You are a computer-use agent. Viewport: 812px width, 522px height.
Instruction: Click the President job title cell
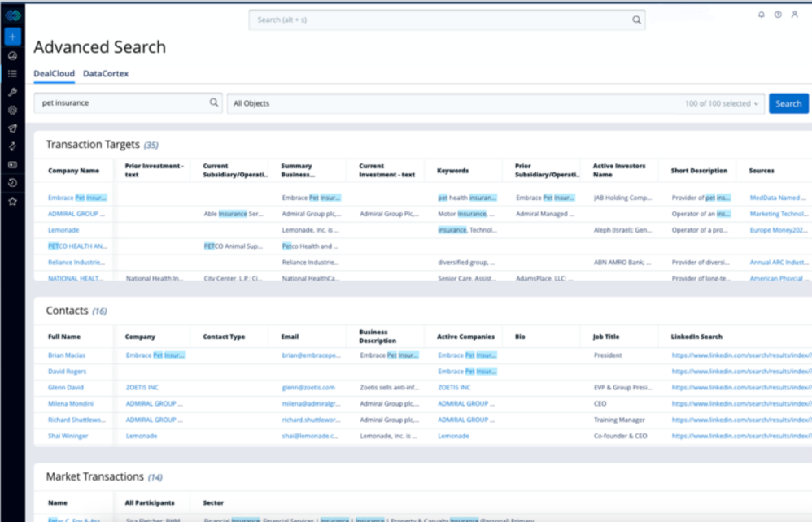tap(608, 355)
